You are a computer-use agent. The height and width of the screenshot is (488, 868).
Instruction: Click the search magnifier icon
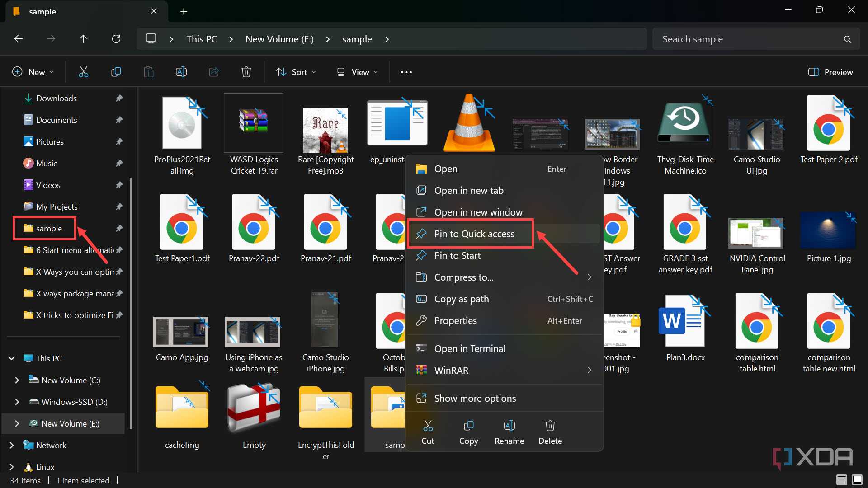click(847, 39)
